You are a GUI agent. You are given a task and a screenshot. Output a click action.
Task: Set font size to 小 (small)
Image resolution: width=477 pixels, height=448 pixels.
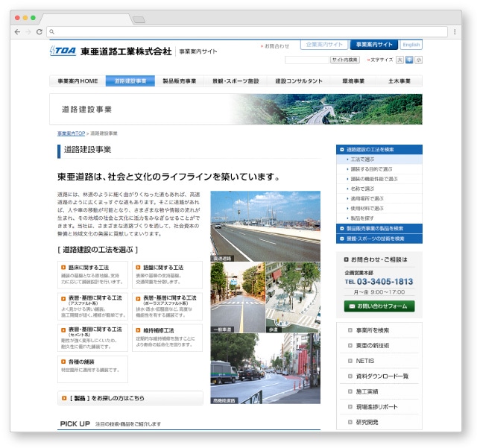pos(419,60)
